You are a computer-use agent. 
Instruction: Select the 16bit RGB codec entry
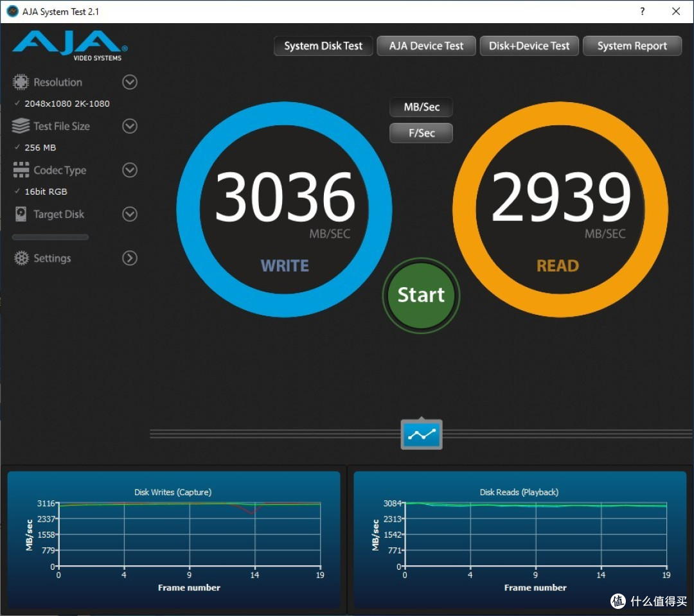46,191
